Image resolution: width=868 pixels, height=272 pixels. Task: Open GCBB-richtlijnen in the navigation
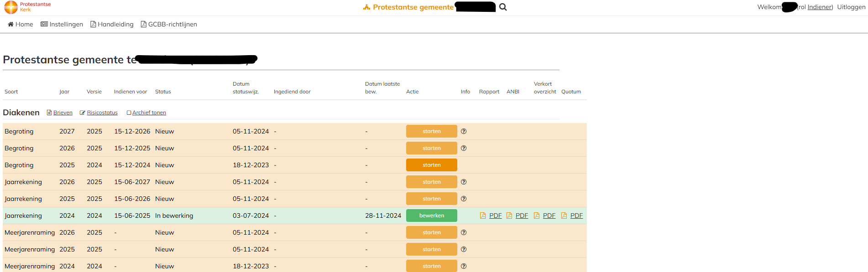pos(169,24)
